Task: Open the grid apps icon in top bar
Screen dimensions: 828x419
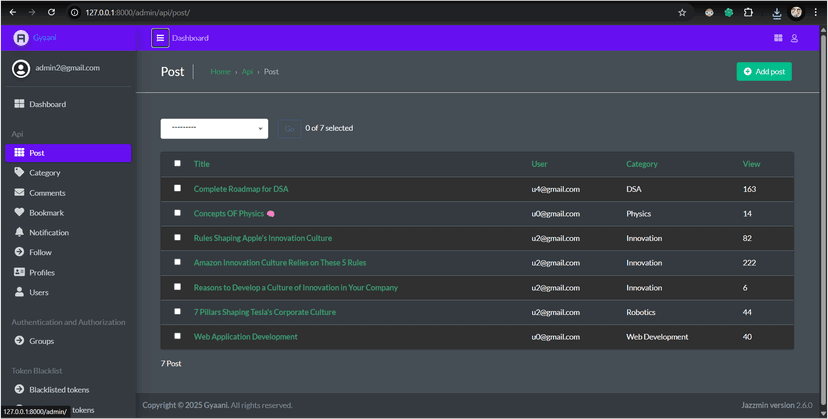Action: coord(778,38)
